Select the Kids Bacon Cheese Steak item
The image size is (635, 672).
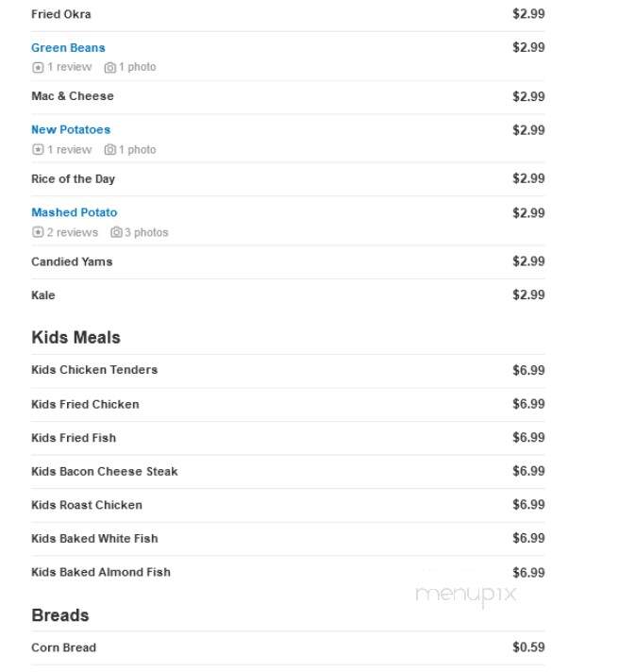pyautogui.click(x=105, y=471)
